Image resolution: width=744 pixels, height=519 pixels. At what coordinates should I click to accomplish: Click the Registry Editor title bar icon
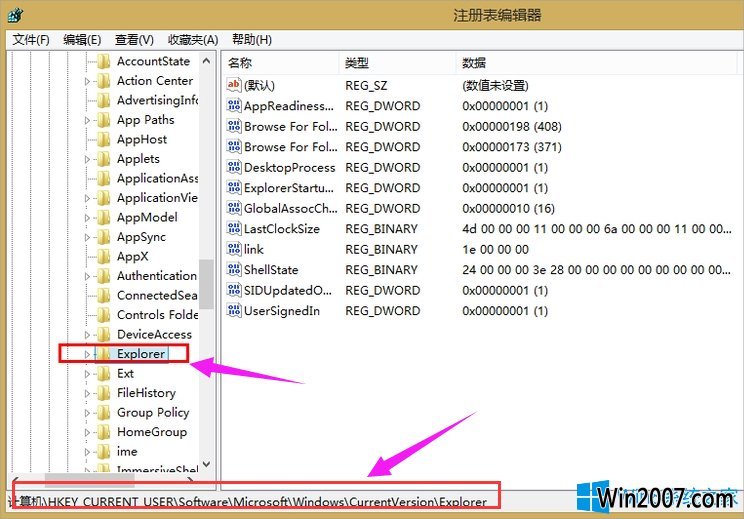15,15
